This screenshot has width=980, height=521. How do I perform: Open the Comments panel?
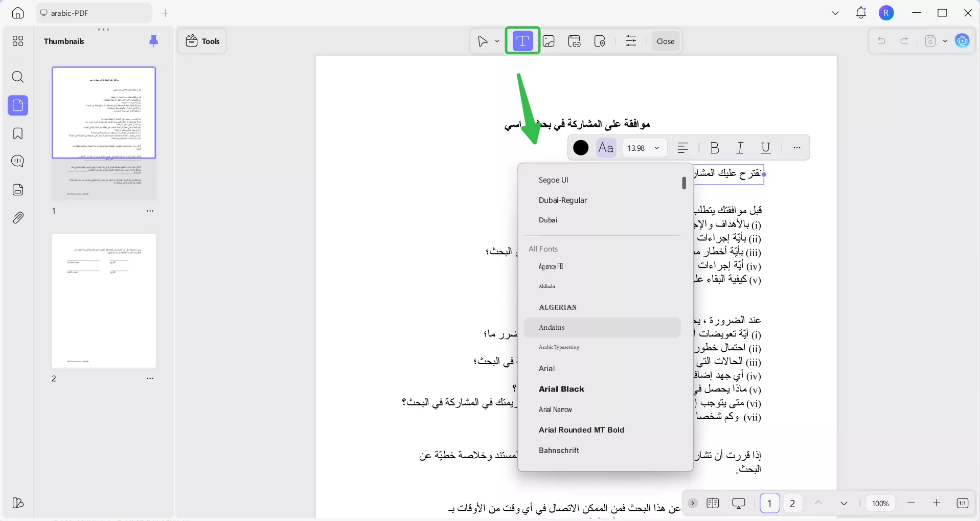click(x=18, y=161)
